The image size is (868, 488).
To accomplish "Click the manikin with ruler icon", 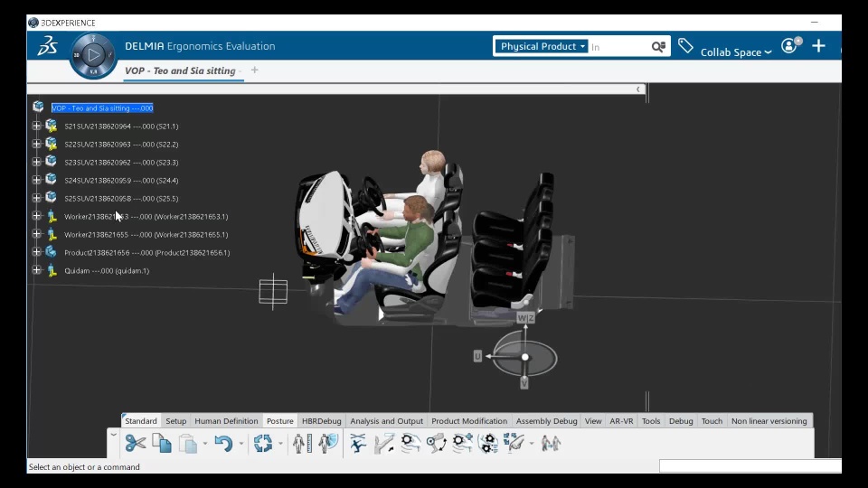I will pyautogui.click(x=302, y=443).
